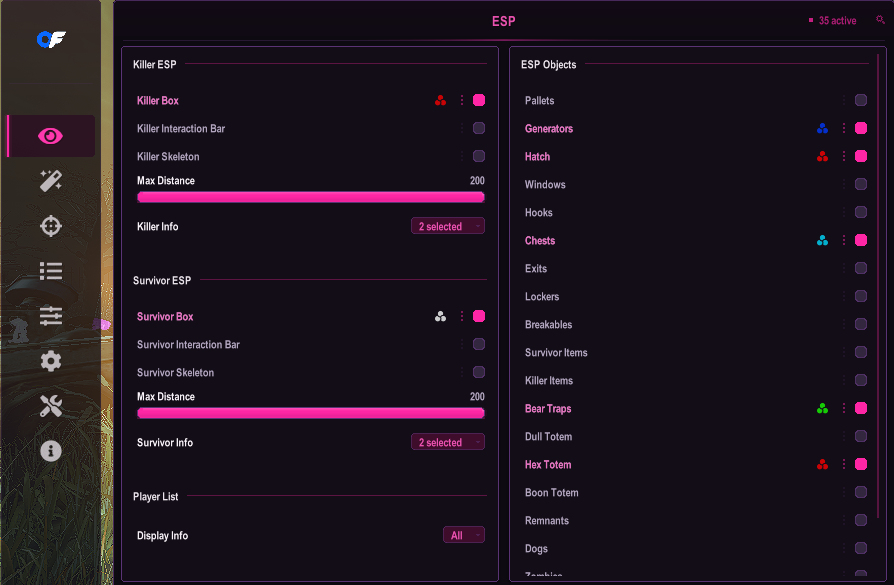Open the wrench tools tab in sidebar
The image size is (894, 585).
(51, 406)
